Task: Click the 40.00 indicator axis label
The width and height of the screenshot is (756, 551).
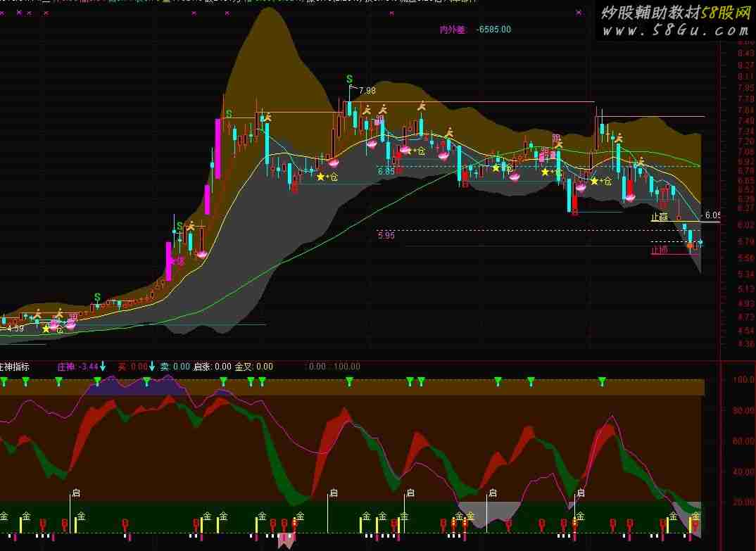Action: 743,471
